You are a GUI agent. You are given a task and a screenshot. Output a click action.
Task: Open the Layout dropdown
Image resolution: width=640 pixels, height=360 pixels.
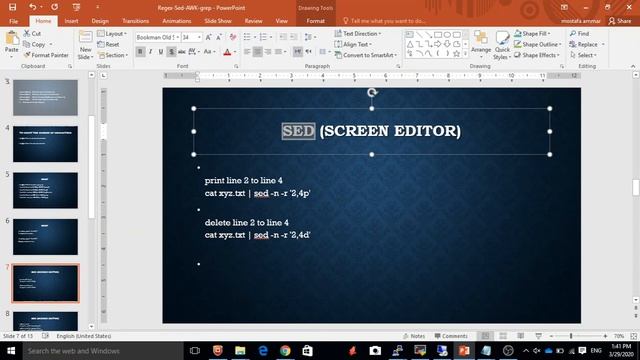coord(112,33)
